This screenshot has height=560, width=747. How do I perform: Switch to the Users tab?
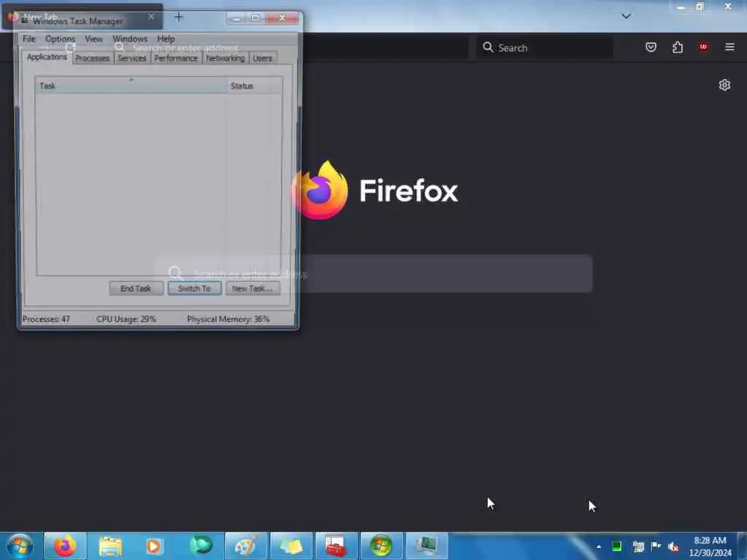click(262, 58)
